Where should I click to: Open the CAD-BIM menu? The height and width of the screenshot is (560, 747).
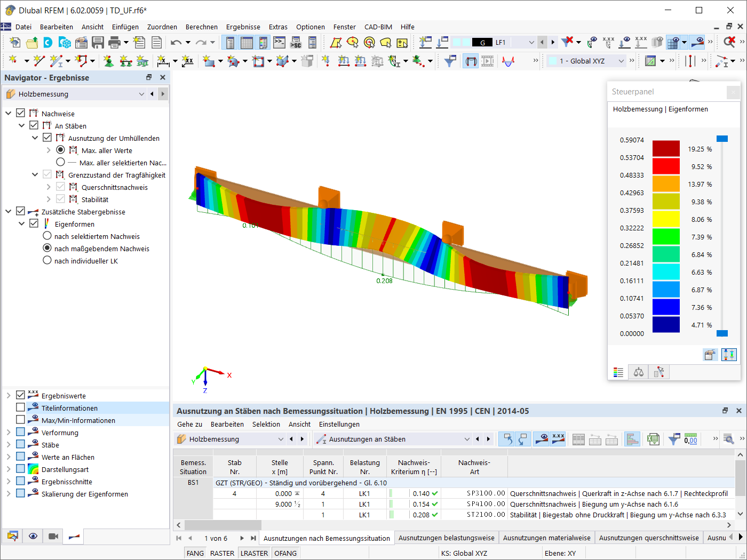378,27
